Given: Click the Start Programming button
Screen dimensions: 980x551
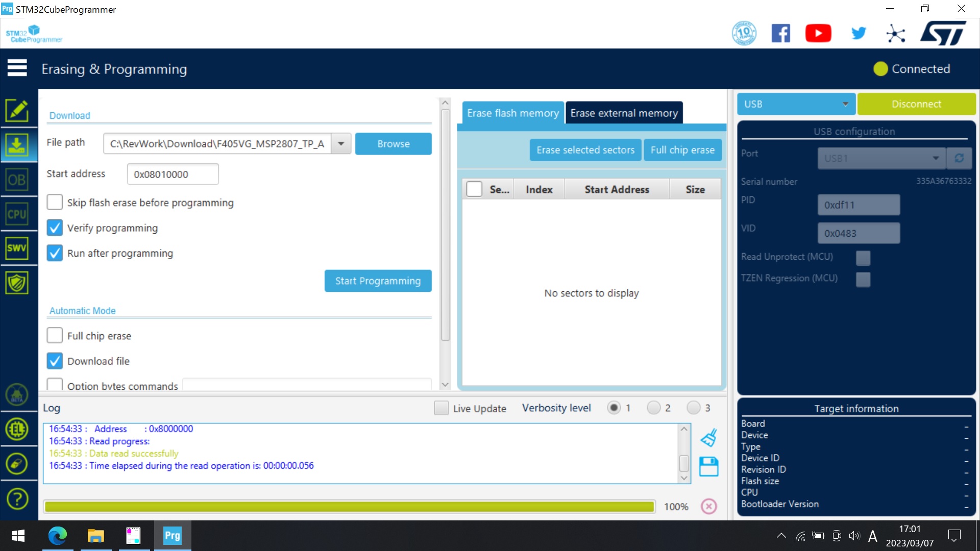Looking at the screenshot, I should pos(378,281).
